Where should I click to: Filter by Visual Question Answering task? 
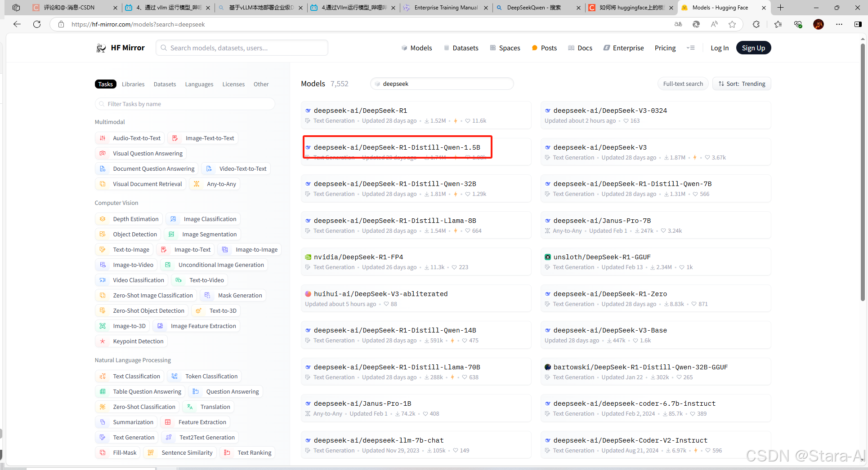(x=141, y=153)
